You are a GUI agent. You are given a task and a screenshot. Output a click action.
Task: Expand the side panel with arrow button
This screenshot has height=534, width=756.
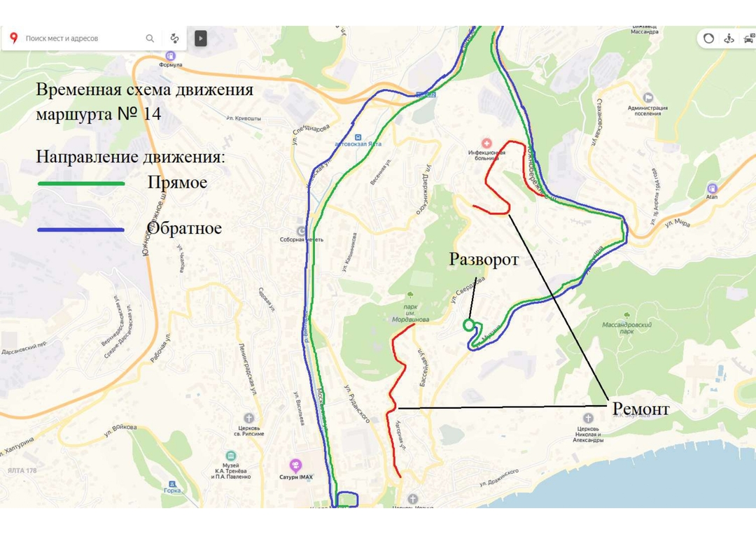[x=201, y=38]
